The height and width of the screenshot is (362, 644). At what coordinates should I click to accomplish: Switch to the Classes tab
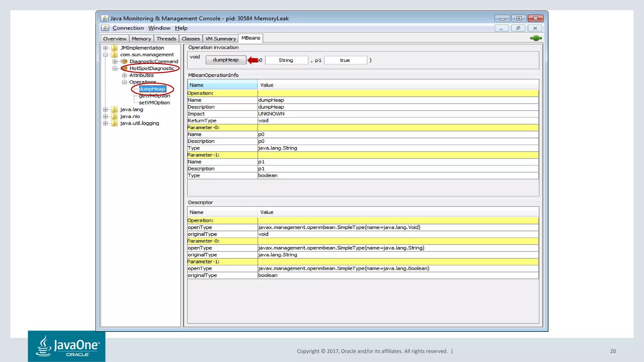click(191, 39)
